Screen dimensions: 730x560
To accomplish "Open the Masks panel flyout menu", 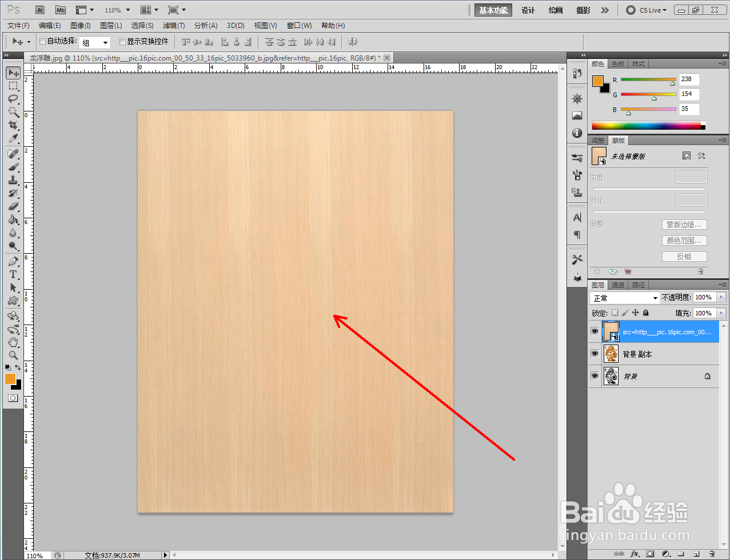I will tap(722, 140).
